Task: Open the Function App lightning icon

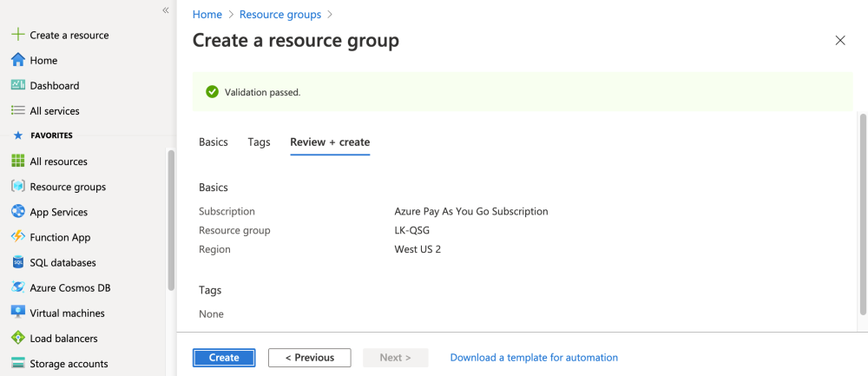Action: point(17,237)
